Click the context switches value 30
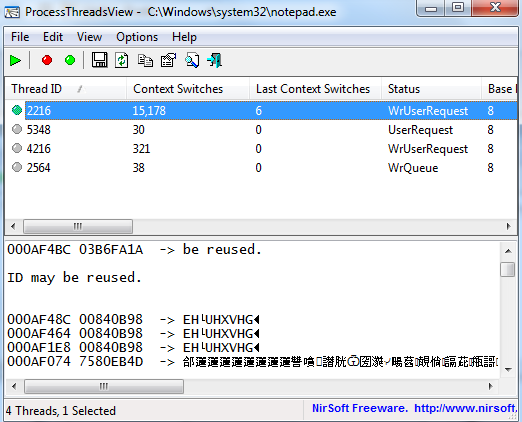The width and height of the screenshot is (522, 422). pyautogui.click(x=139, y=129)
